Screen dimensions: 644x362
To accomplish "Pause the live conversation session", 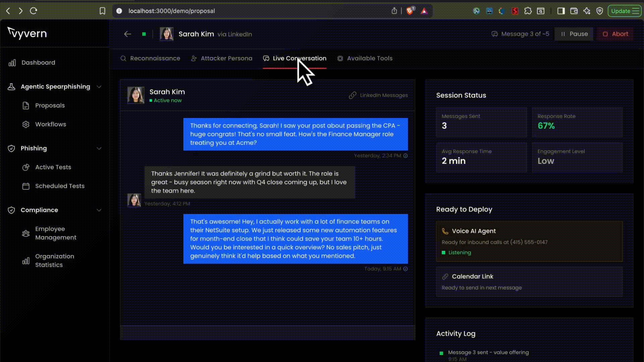I will point(574,34).
